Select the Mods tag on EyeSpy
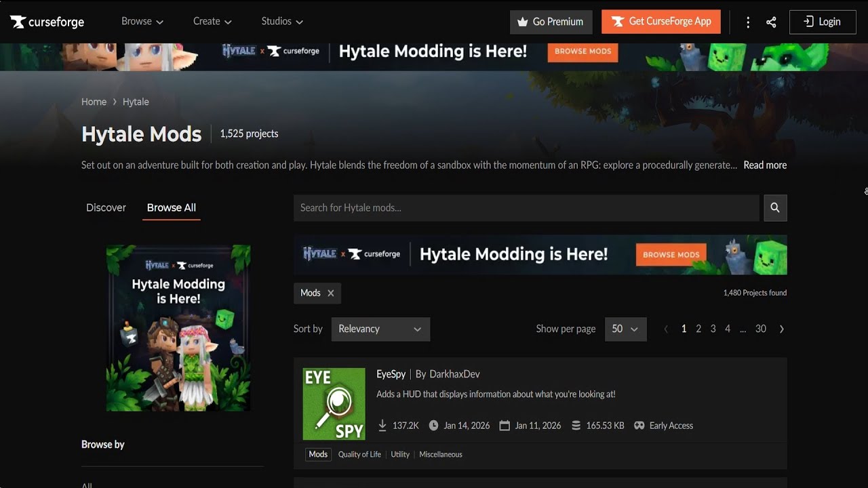Screen dimensions: 868x488 tap(318, 454)
